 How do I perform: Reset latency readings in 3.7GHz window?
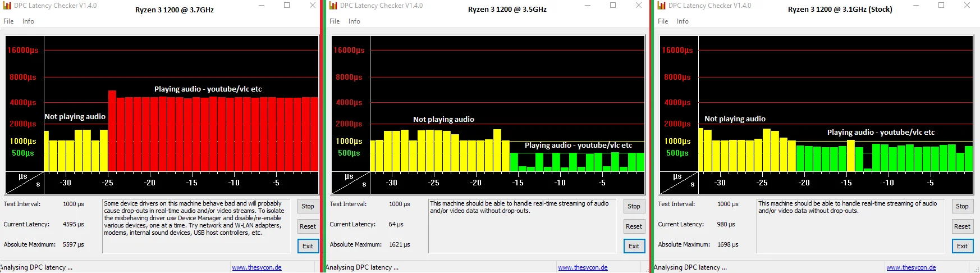pos(308,226)
